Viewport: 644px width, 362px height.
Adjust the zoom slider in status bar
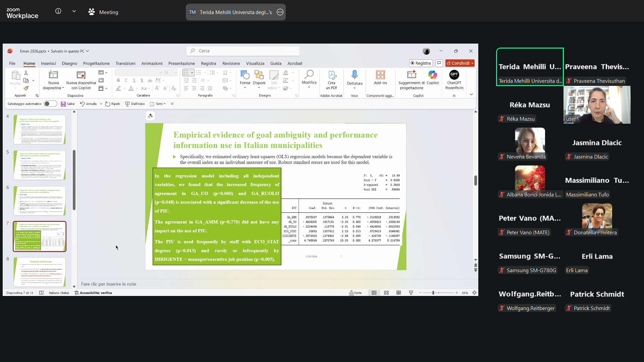click(x=433, y=293)
